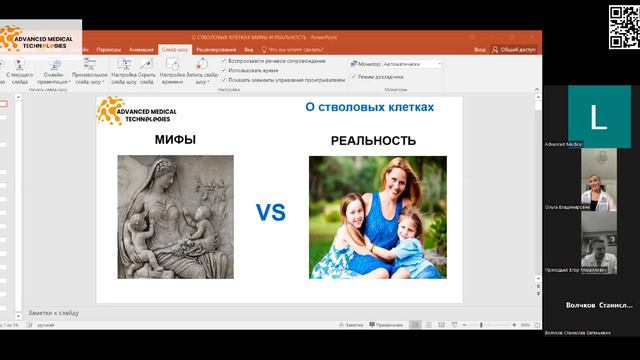Collapse the ribbon with the chevron
The image size is (640, 360).
tap(537, 89)
